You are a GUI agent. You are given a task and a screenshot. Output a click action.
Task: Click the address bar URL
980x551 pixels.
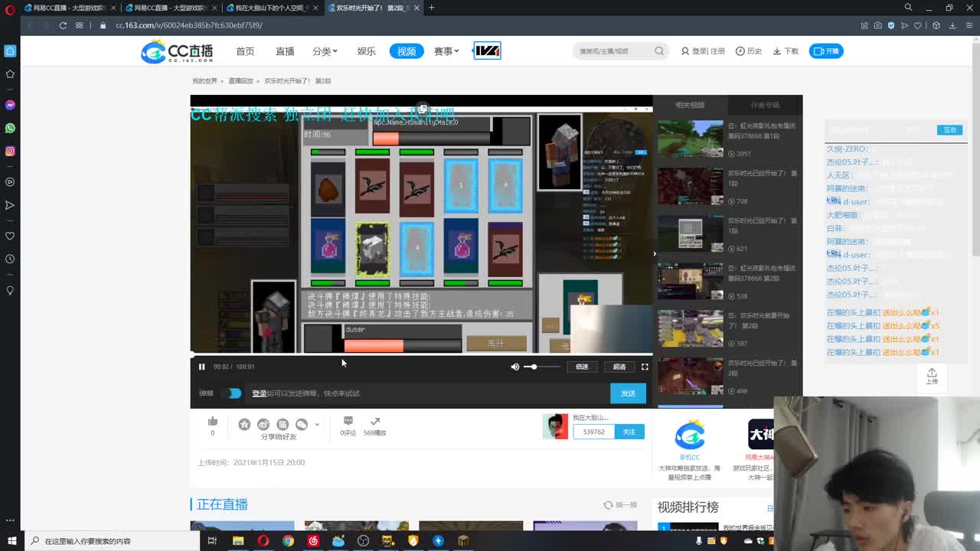(x=189, y=25)
